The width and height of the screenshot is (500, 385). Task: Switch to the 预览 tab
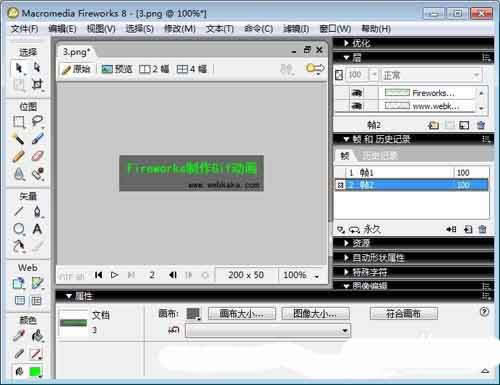117,69
